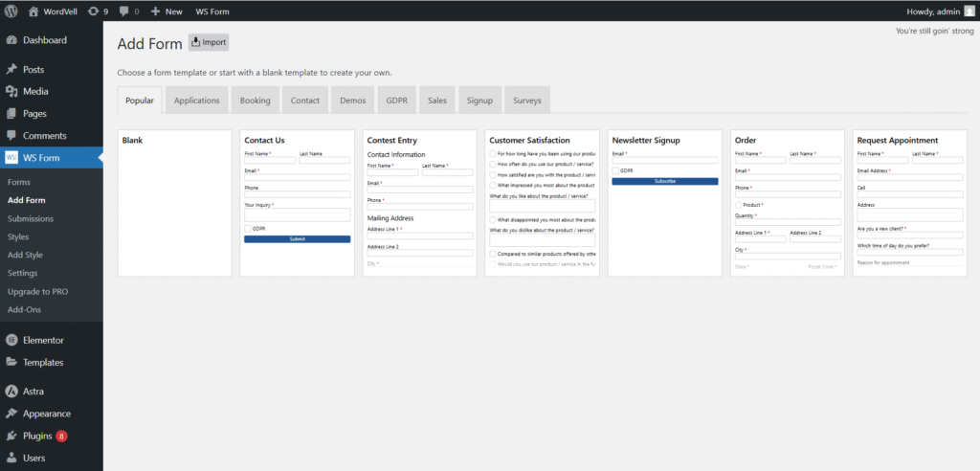Click the Import button
The height and width of the screenshot is (471, 980).
click(209, 42)
